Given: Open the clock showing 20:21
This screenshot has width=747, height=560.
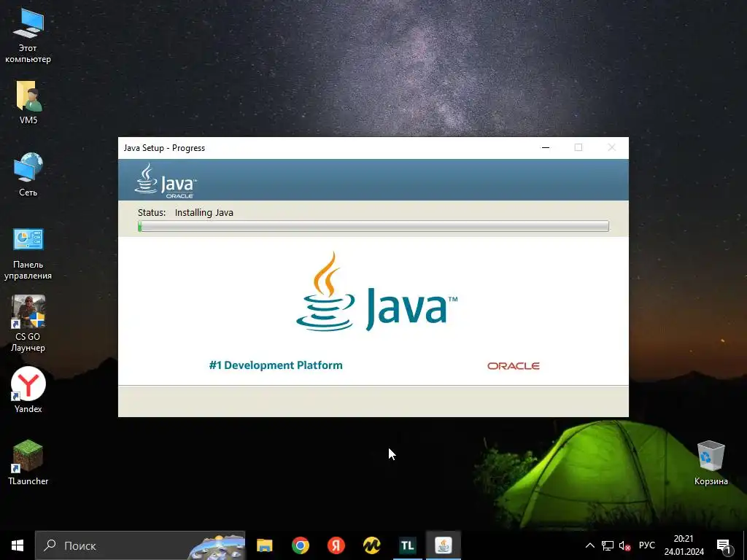Looking at the screenshot, I should (684, 545).
